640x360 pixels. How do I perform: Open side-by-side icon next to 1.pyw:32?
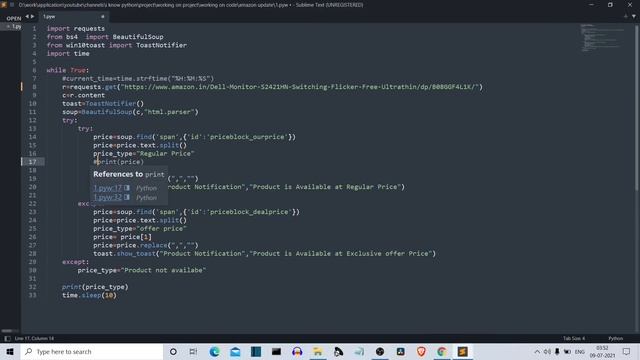127,197
